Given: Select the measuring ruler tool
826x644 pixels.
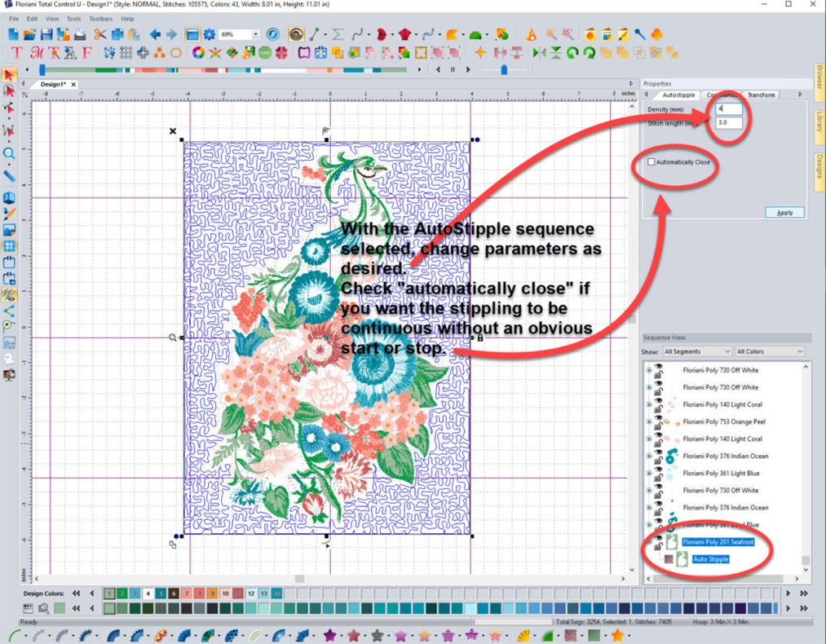Looking at the screenshot, I should click(11, 174).
